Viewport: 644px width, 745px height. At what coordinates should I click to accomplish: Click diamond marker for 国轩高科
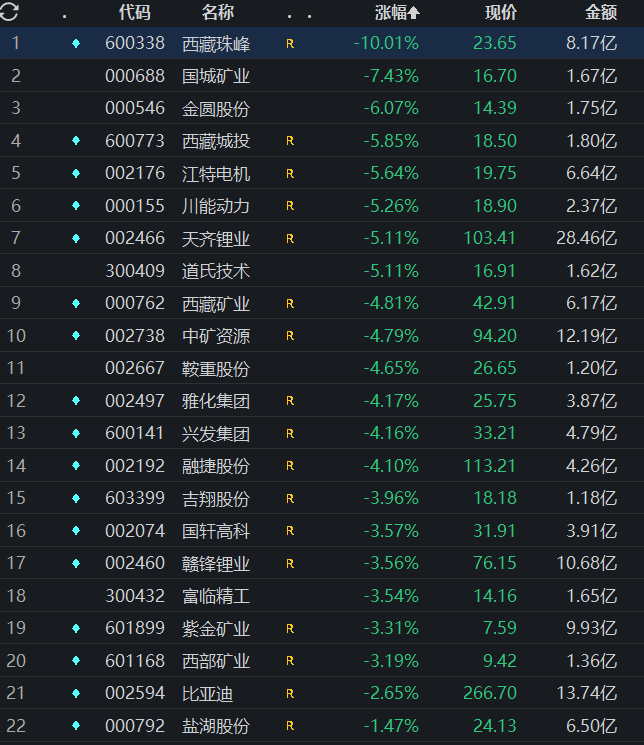click(x=76, y=531)
